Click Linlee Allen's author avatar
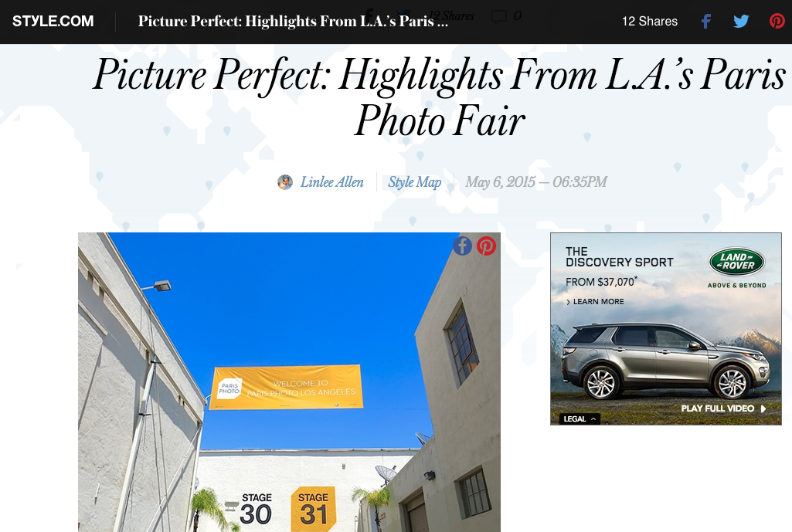 (x=285, y=182)
